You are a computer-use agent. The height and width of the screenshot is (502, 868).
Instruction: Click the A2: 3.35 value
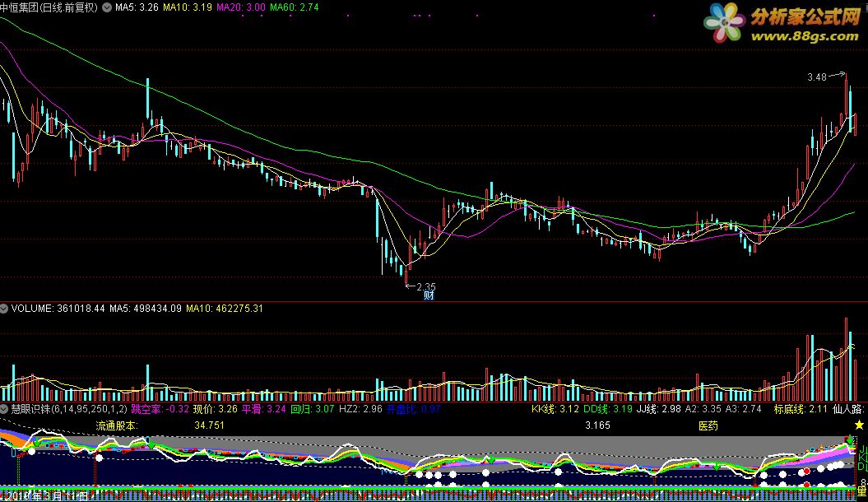pos(703,409)
